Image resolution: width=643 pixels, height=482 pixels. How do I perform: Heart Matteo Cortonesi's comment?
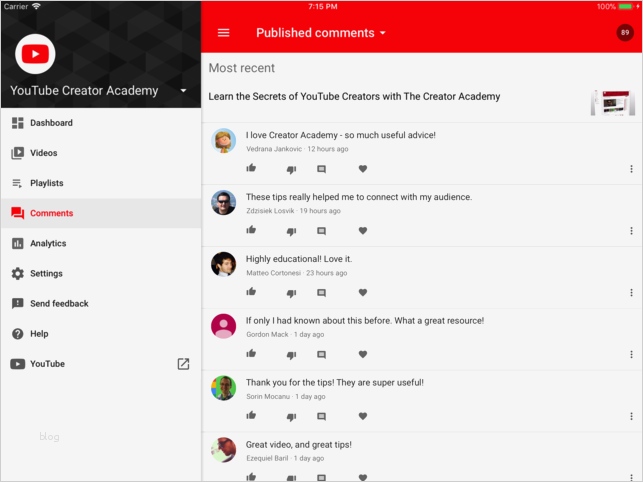pyautogui.click(x=363, y=292)
